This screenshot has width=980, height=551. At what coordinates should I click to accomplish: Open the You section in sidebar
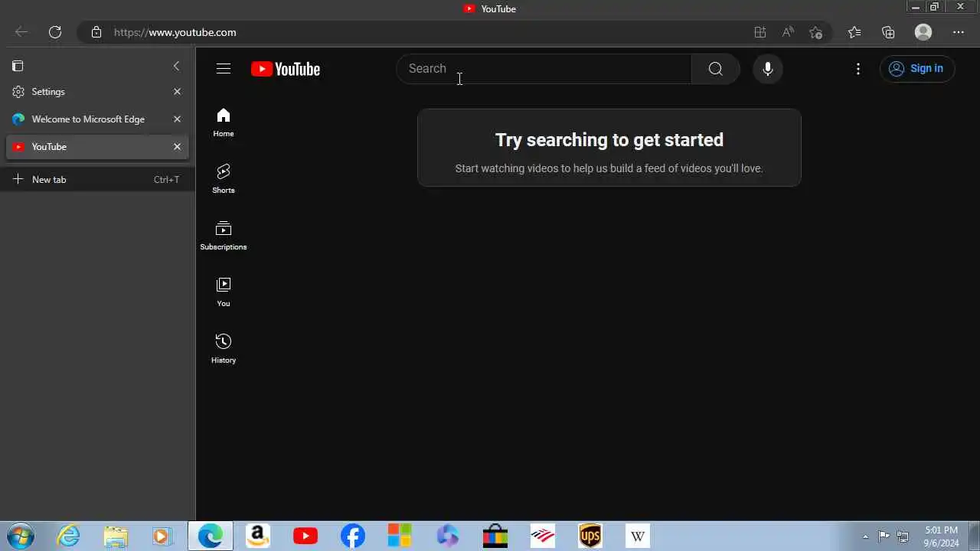pos(224,292)
